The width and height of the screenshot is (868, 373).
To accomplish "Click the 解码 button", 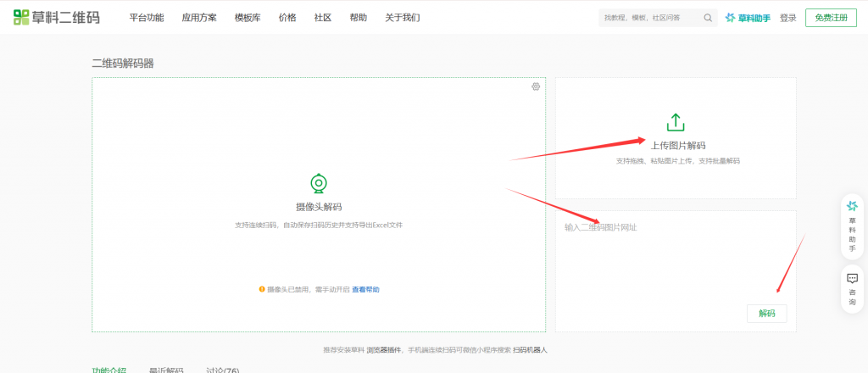I will point(766,313).
